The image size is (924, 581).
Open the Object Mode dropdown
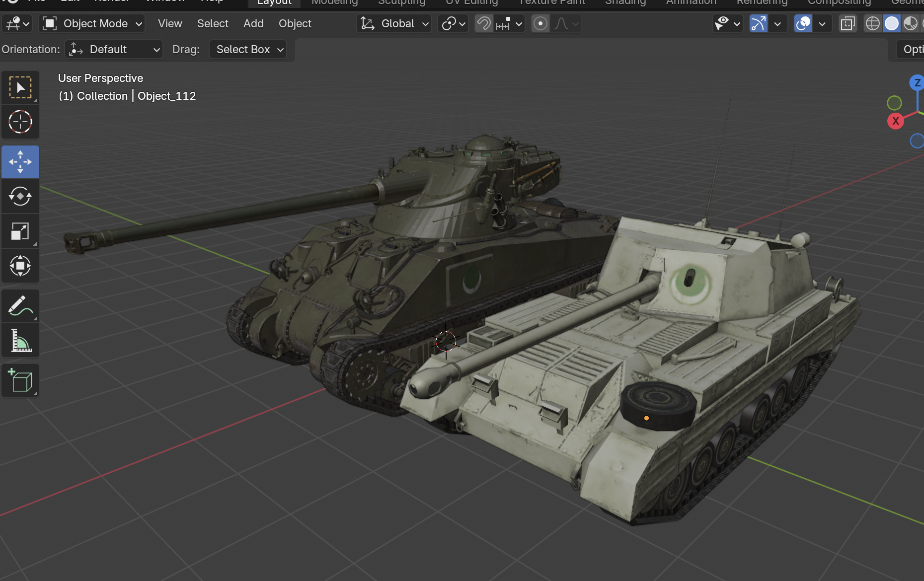coord(91,23)
